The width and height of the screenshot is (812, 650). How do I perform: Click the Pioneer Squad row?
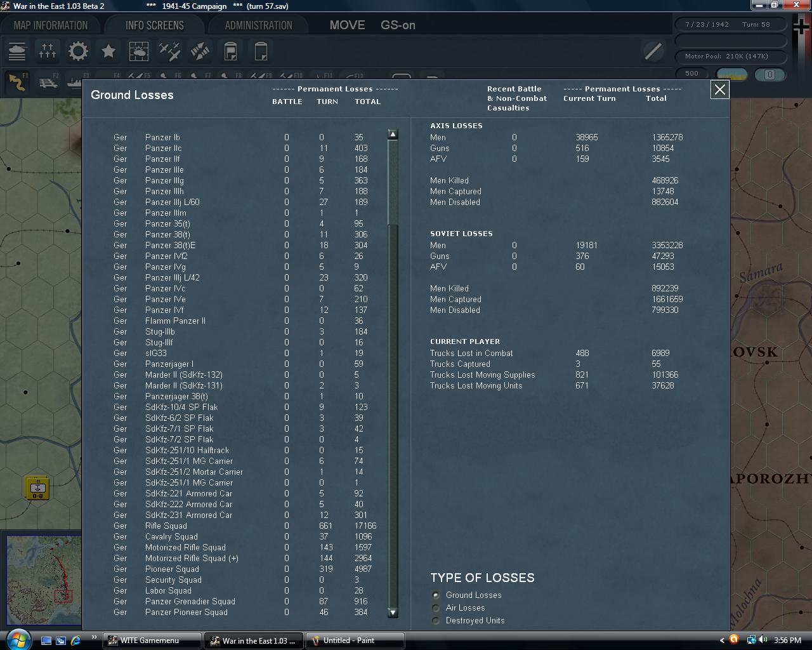(246, 569)
